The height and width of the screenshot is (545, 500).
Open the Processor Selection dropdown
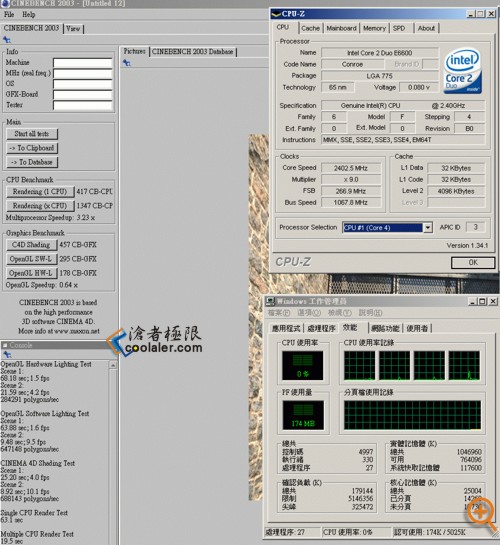coord(428,228)
